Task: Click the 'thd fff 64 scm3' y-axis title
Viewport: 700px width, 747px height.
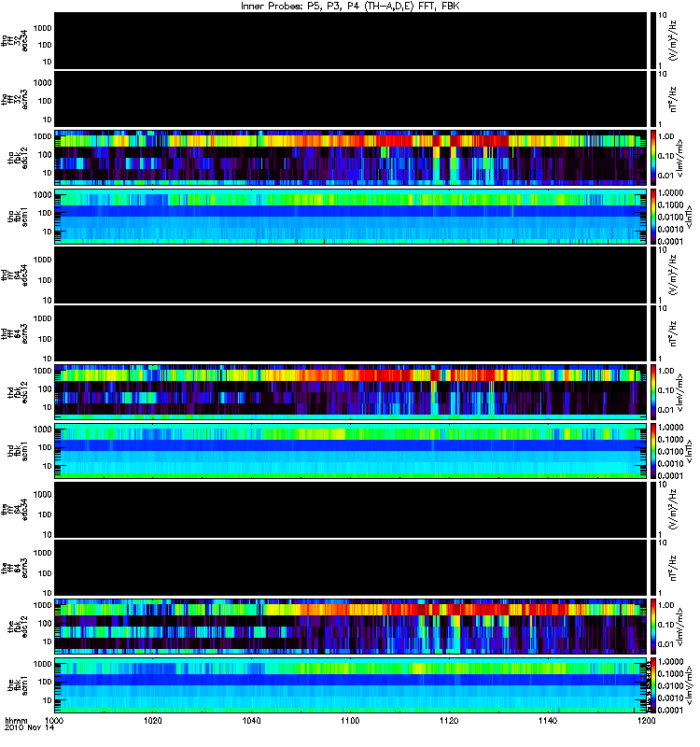Action: pos(14,333)
